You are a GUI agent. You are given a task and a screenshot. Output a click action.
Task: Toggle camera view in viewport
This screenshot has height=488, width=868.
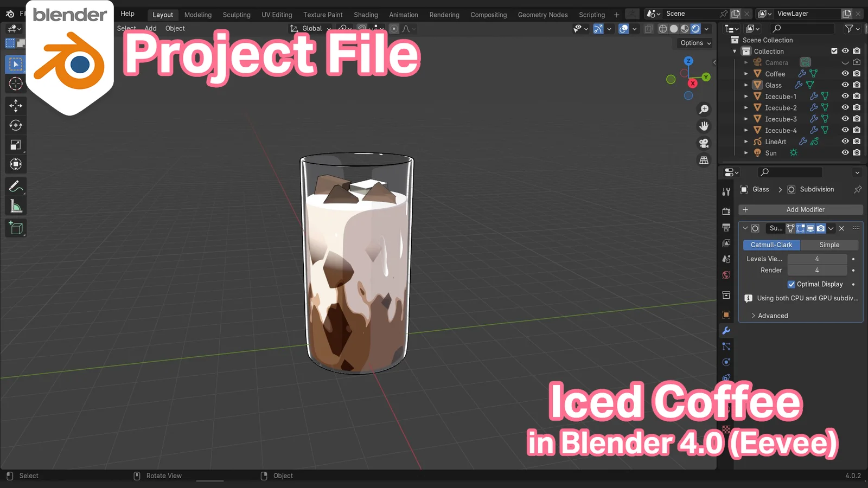[704, 143]
